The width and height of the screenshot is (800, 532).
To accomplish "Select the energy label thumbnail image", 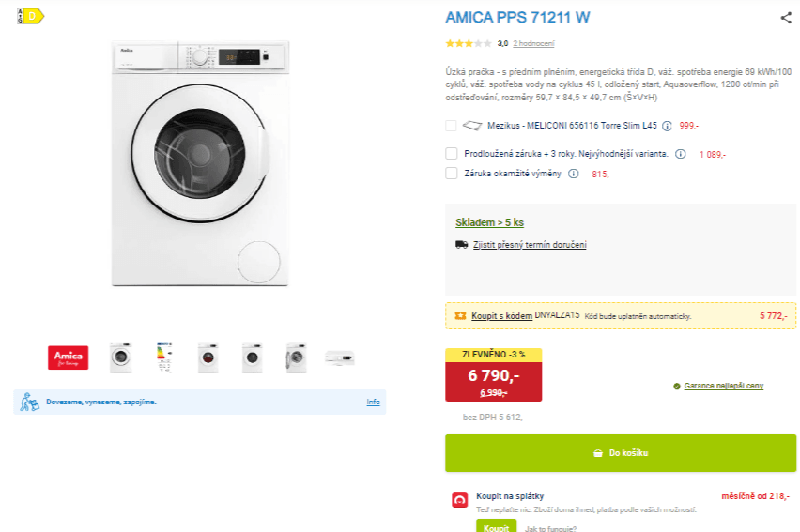I will click(x=164, y=357).
